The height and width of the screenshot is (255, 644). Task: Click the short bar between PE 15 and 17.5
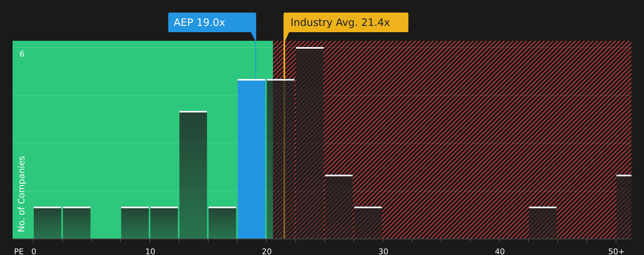[x=222, y=223]
